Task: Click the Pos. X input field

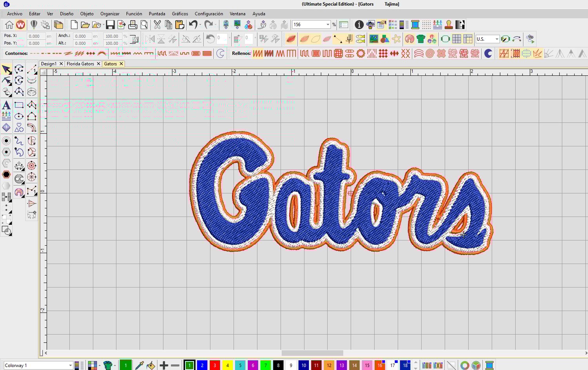Action: coord(36,36)
